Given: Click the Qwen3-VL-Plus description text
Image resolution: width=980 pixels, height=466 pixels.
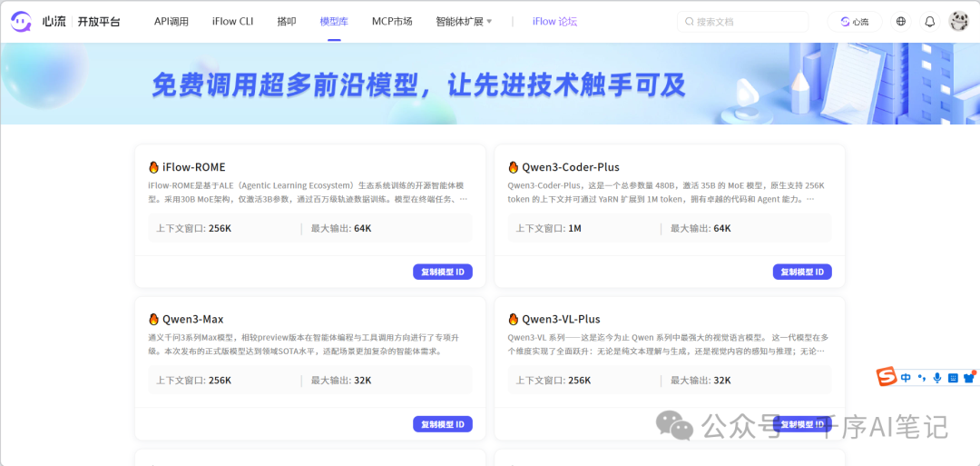Looking at the screenshot, I should (x=668, y=344).
